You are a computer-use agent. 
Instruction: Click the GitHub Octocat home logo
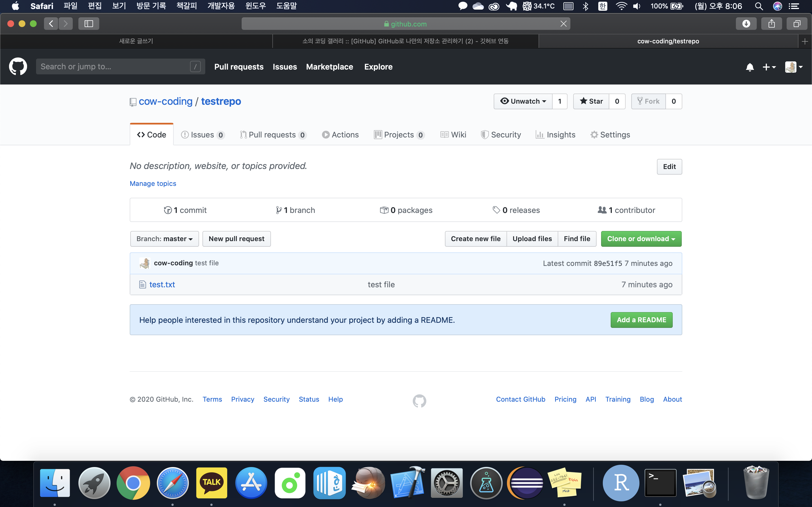(x=18, y=66)
